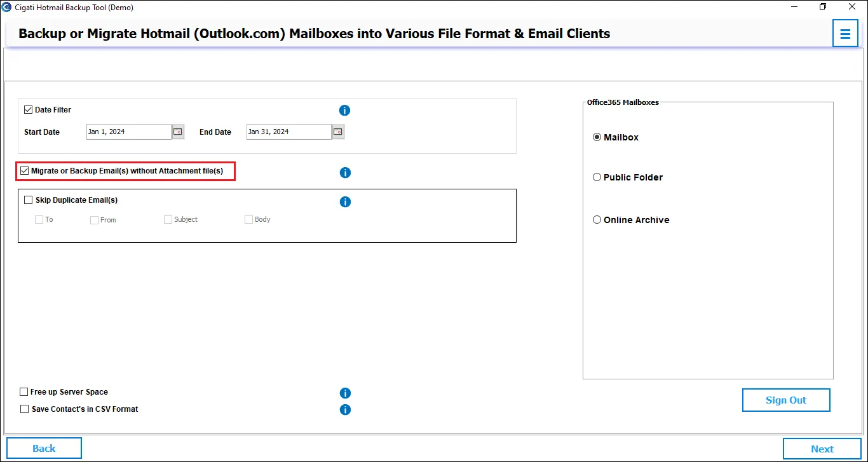Image resolution: width=868 pixels, height=462 pixels.
Task: Go Back to previous step
Action: (x=44, y=448)
